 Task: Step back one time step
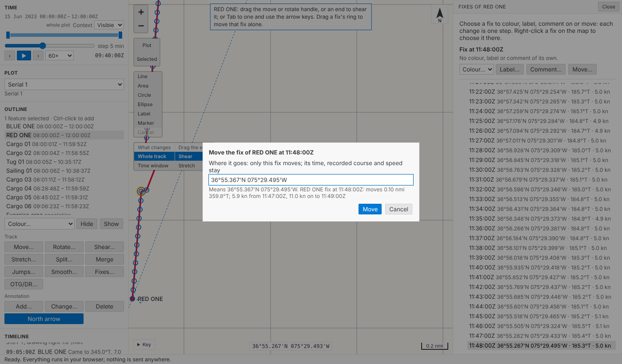(10, 55)
